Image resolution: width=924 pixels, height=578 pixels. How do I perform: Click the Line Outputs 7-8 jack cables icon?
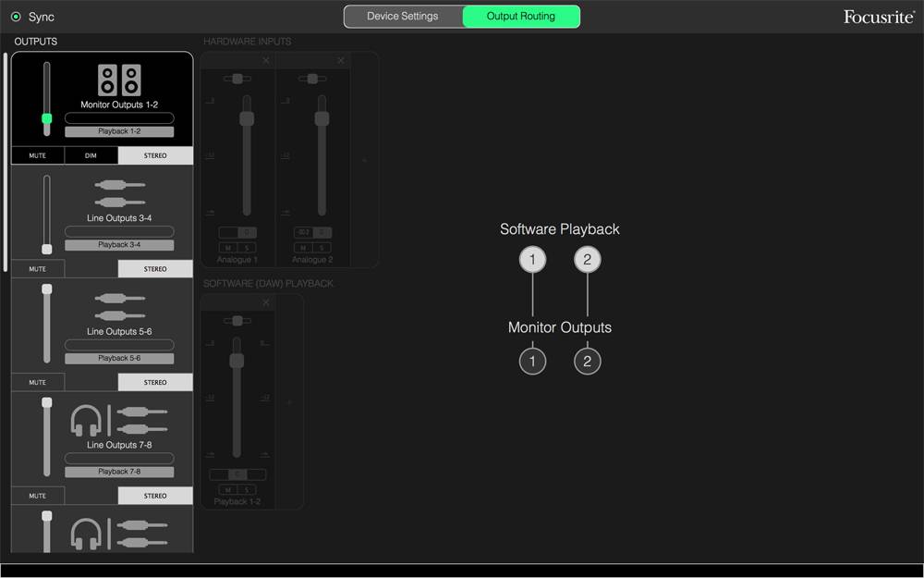point(142,420)
